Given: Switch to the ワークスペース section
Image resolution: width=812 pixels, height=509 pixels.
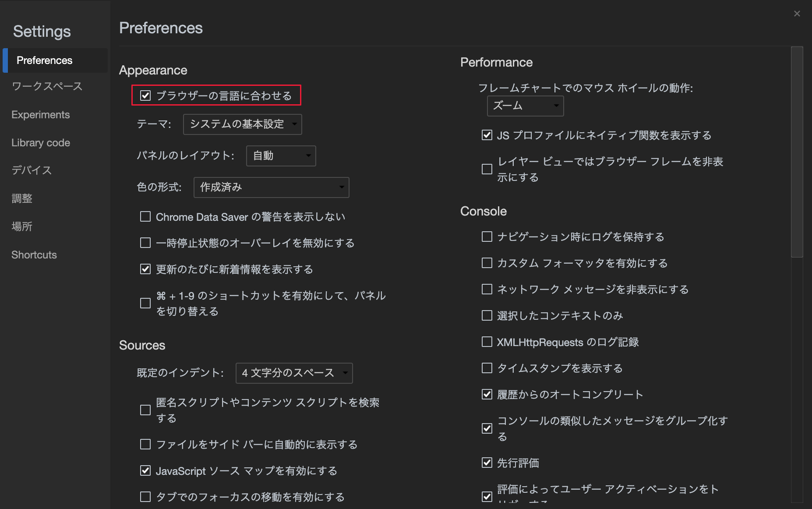Looking at the screenshot, I should click(47, 86).
